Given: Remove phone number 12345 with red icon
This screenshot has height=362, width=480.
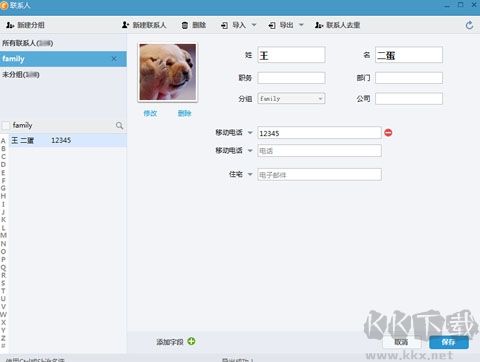Looking at the screenshot, I should tap(388, 133).
